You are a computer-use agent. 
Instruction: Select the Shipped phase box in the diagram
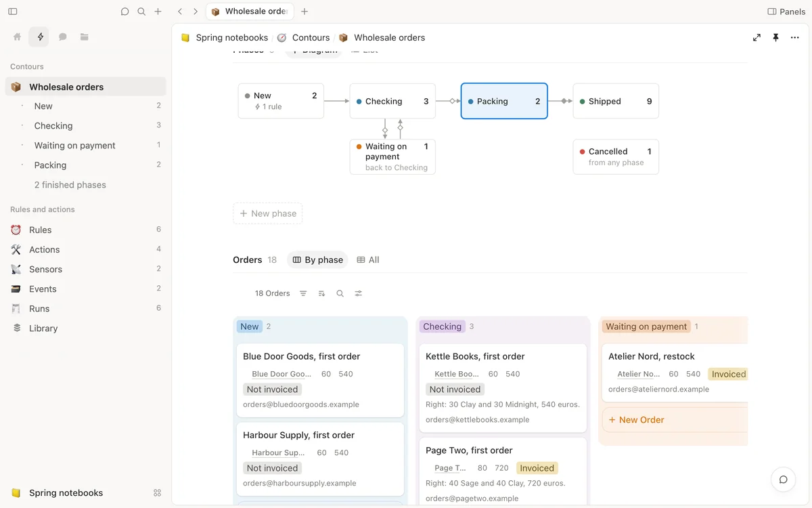coord(616,101)
